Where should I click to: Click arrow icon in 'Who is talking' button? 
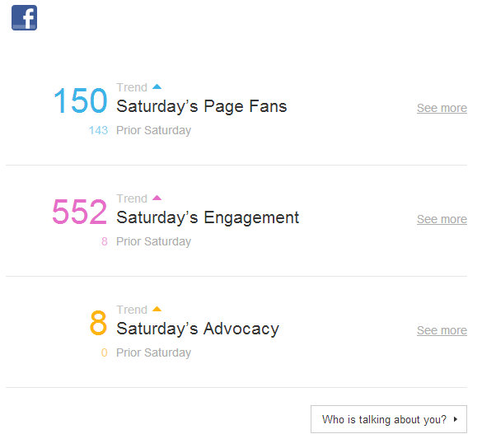click(x=456, y=419)
